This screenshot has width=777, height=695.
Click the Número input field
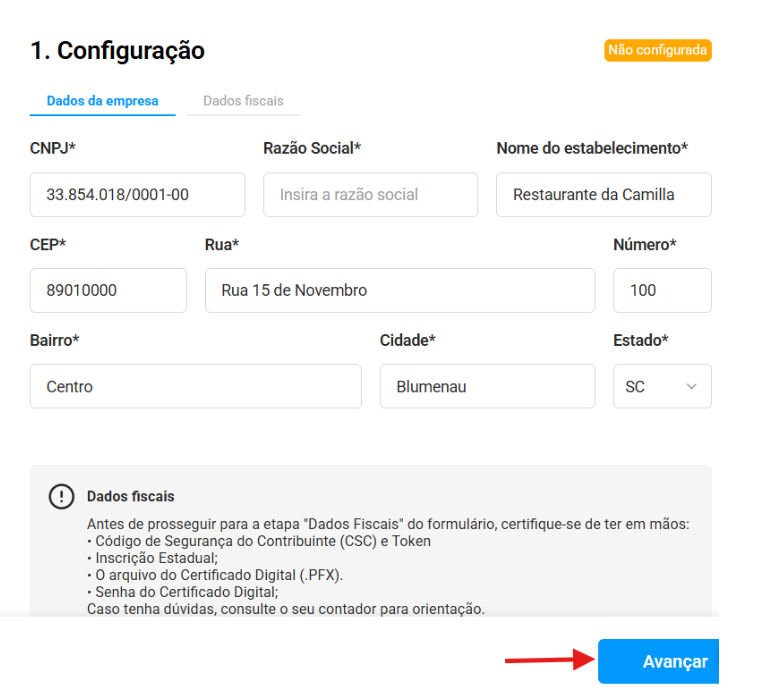point(661,291)
